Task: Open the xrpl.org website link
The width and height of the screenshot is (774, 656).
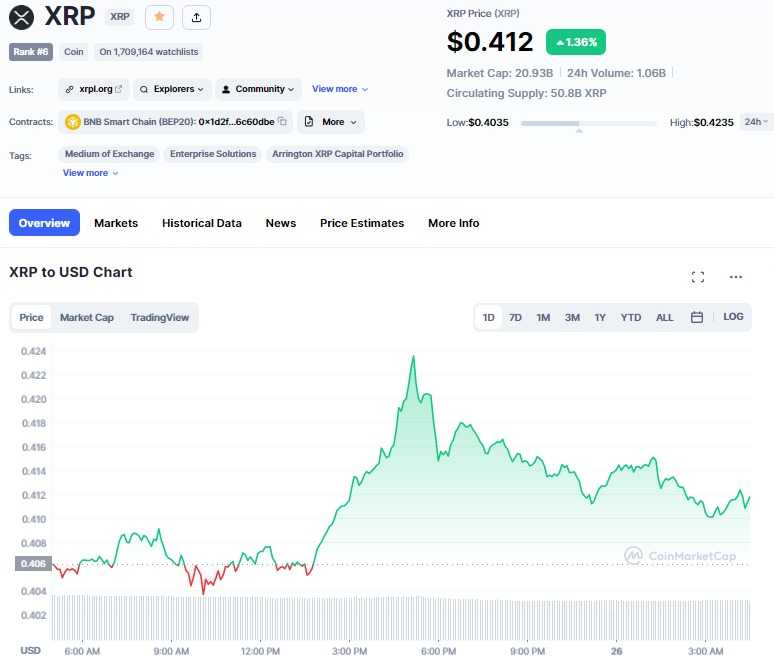Action: (x=93, y=89)
